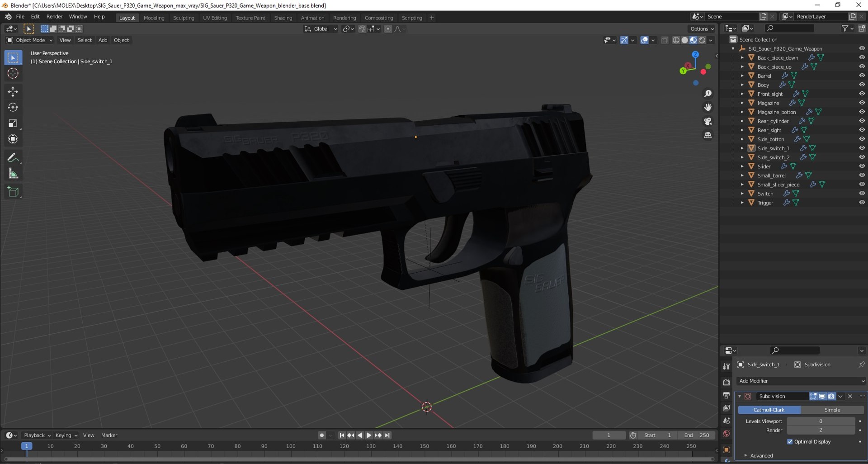Open the File menu
This screenshot has width=868, height=464.
[20, 17]
